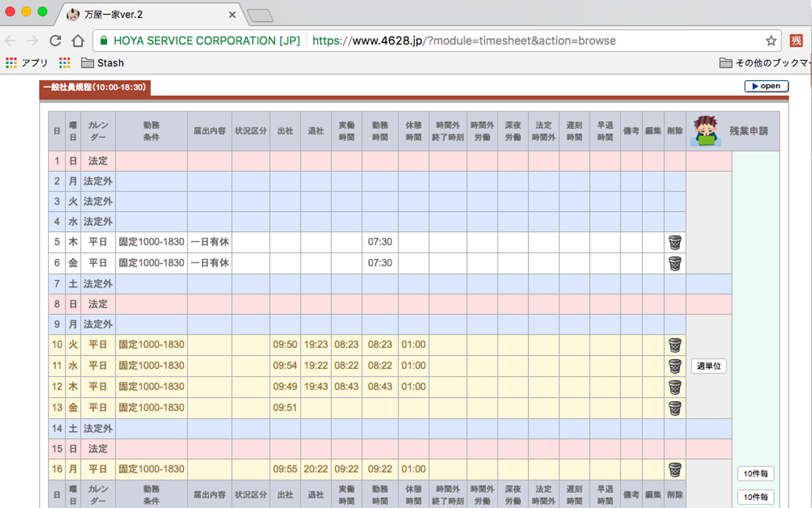Click the overtime request worker illustration
The width and height of the screenshot is (812, 508).
click(x=706, y=131)
